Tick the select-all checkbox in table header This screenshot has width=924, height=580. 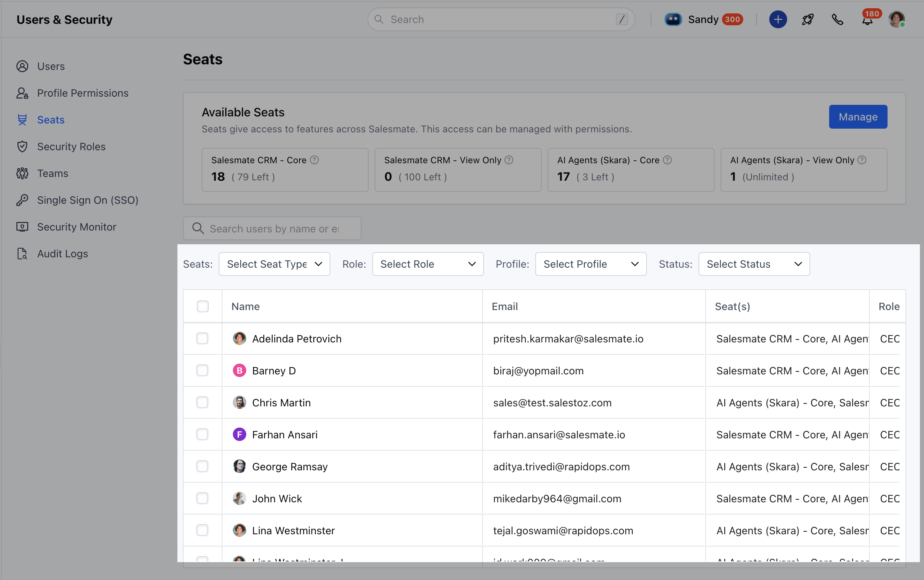[x=203, y=306]
